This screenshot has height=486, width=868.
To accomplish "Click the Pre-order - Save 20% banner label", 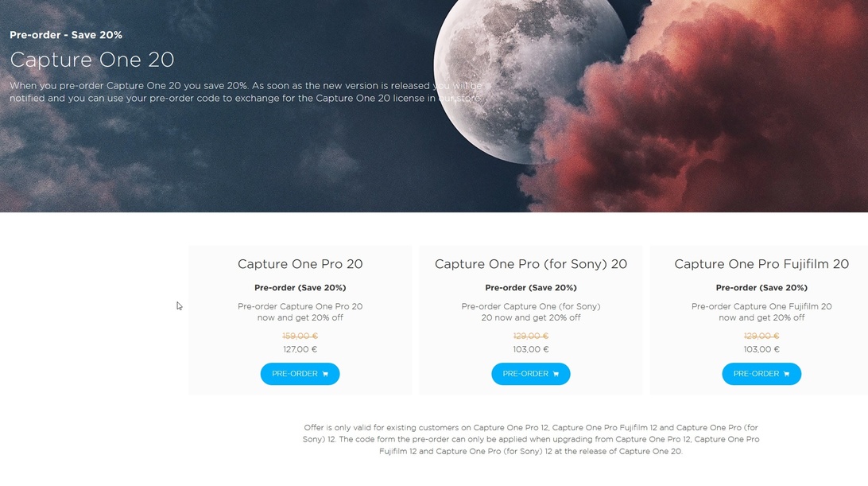I will (66, 35).
